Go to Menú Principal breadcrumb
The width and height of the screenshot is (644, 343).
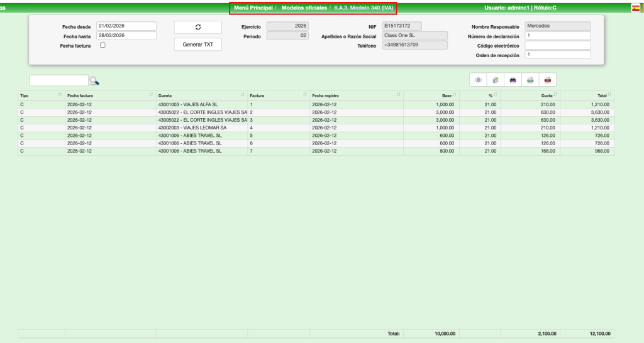[253, 8]
